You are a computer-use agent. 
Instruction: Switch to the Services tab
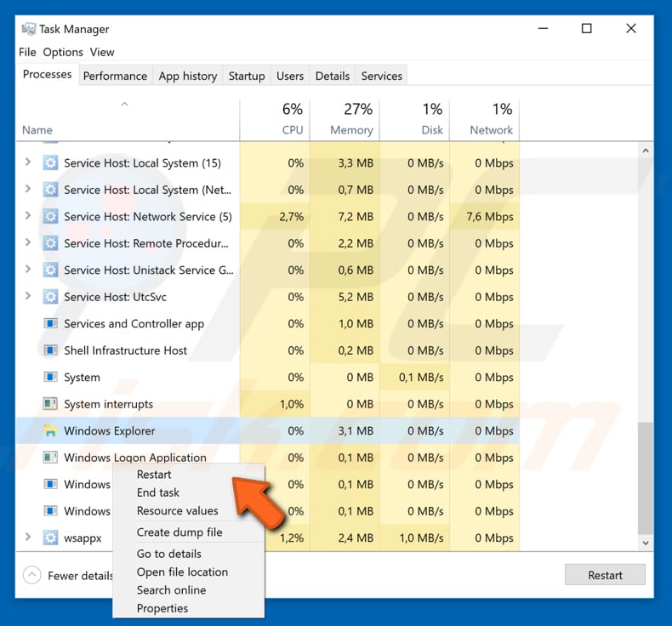pyautogui.click(x=381, y=76)
